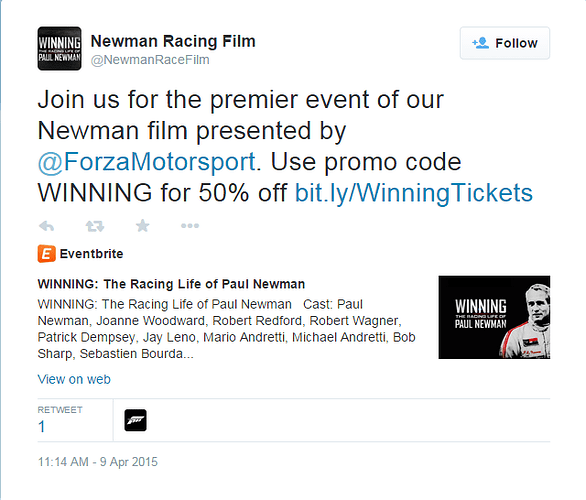Image resolution: width=586 pixels, height=500 pixels.
Task: Click the card title WINNING: The Racing Life
Action: (171, 284)
